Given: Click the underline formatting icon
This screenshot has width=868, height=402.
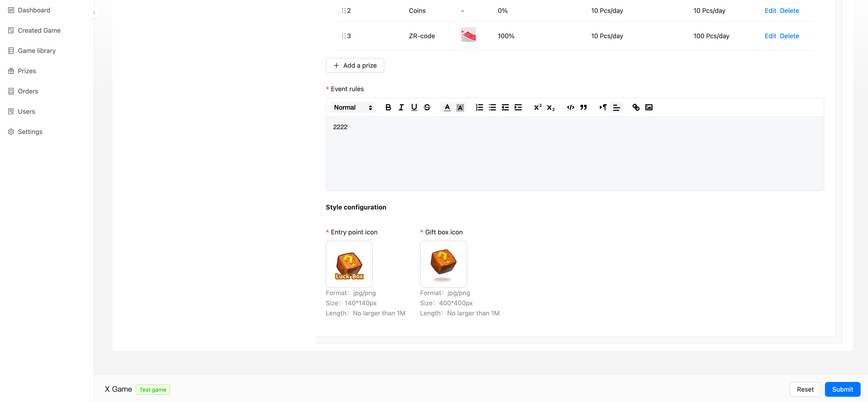Looking at the screenshot, I should click(x=414, y=107).
